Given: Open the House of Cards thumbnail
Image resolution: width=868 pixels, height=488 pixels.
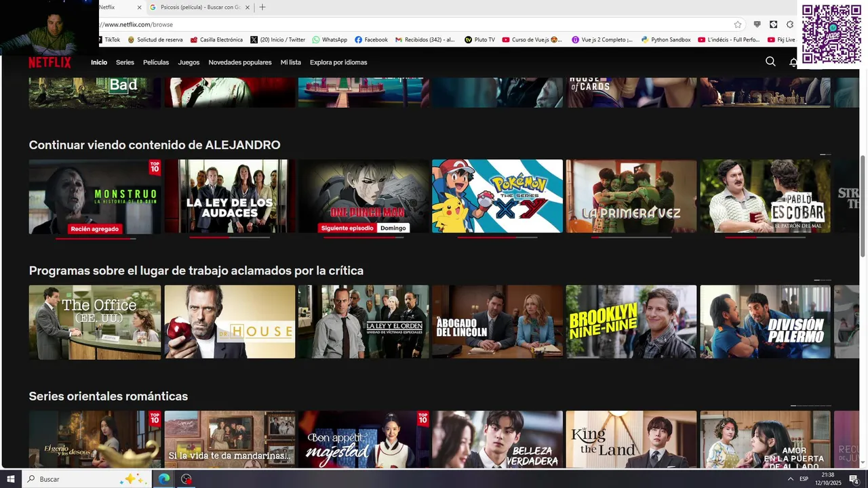Looking at the screenshot, I should (631, 92).
